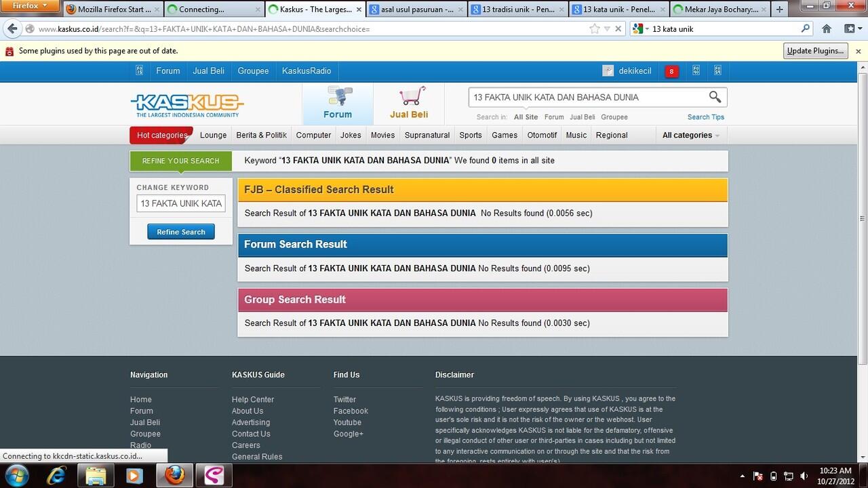Click the dekikecil username
Screen dimensions: 868x488
pyautogui.click(x=635, y=71)
